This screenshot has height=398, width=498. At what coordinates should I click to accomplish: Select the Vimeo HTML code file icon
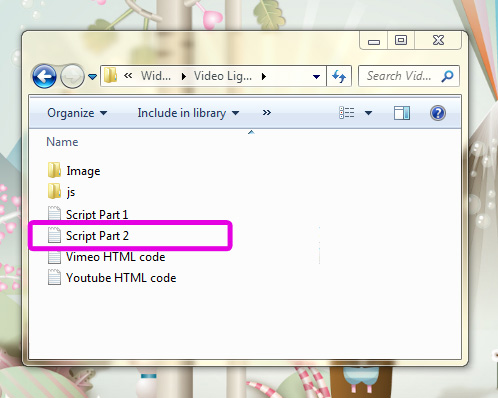tap(54, 256)
